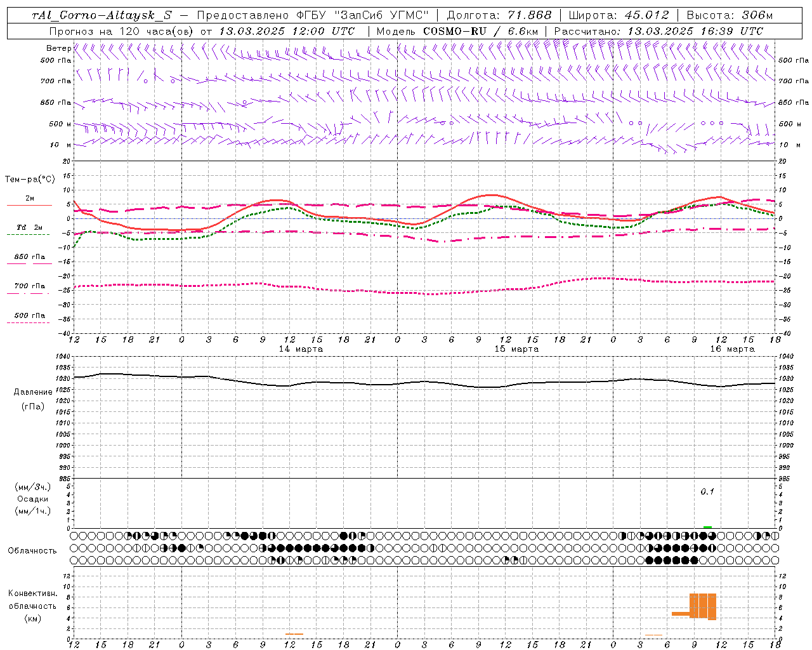
Task: Click the Тем-ра(°C) axis title
Action: (x=30, y=180)
